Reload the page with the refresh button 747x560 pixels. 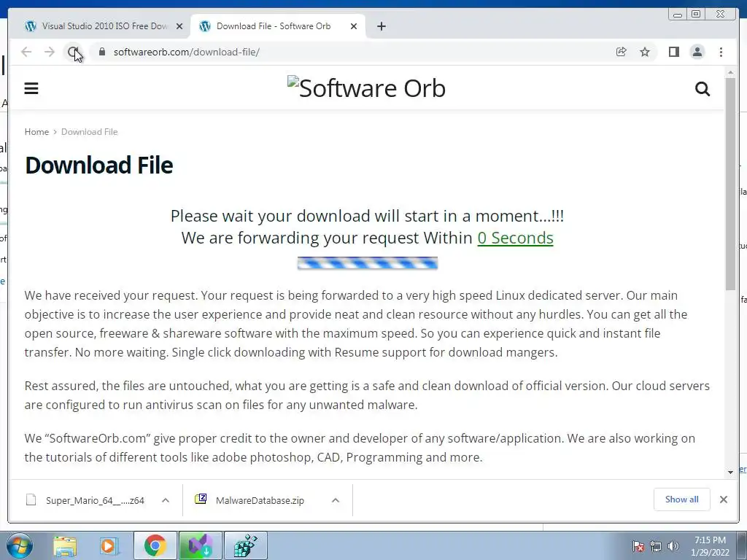(73, 52)
